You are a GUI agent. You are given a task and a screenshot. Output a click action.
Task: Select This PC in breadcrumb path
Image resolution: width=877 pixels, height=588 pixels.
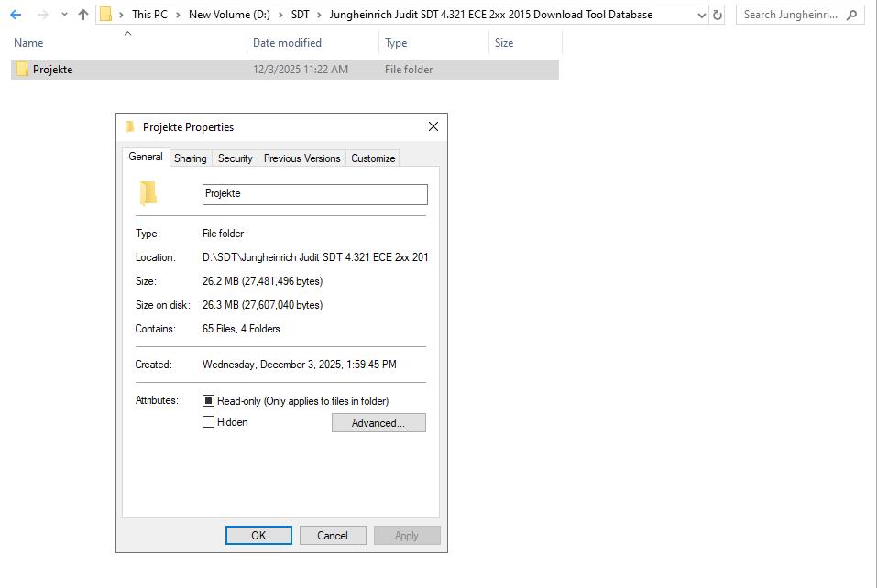(149, 15)
